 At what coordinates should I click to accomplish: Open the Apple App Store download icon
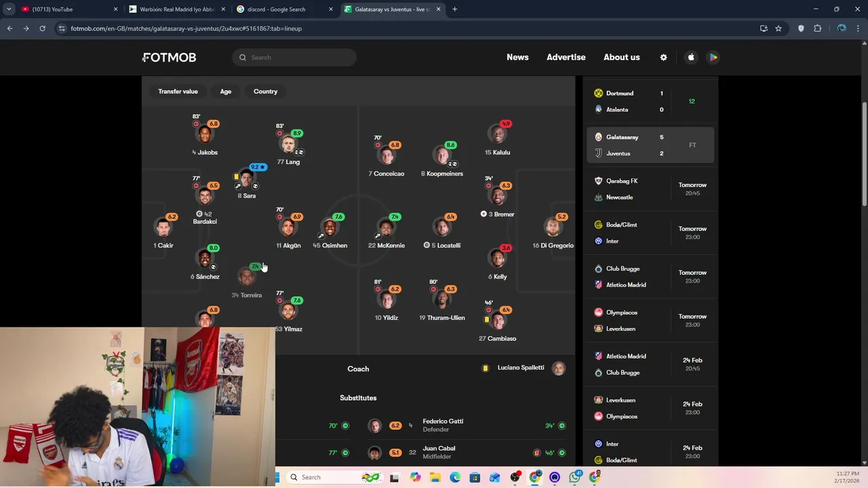[x=691, y=58]
